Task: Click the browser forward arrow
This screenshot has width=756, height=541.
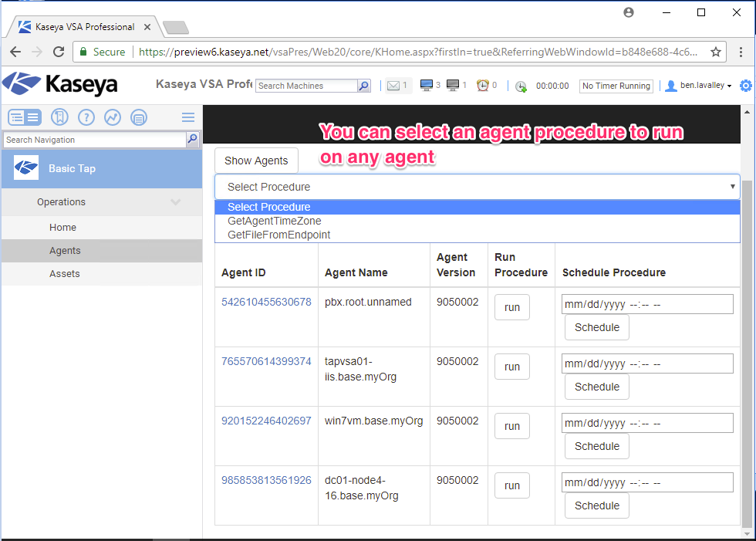Action: click(x=37, y=52)
